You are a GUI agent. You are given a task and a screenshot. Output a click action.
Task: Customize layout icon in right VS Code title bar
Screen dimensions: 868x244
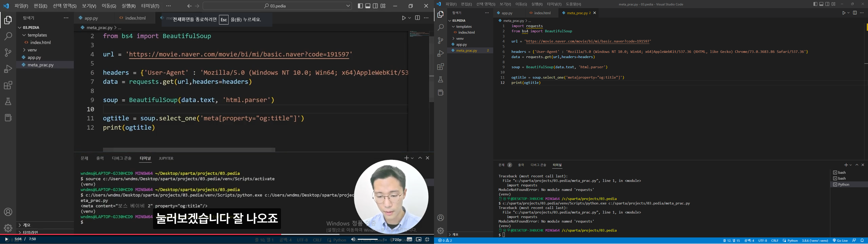coord(834,4)
